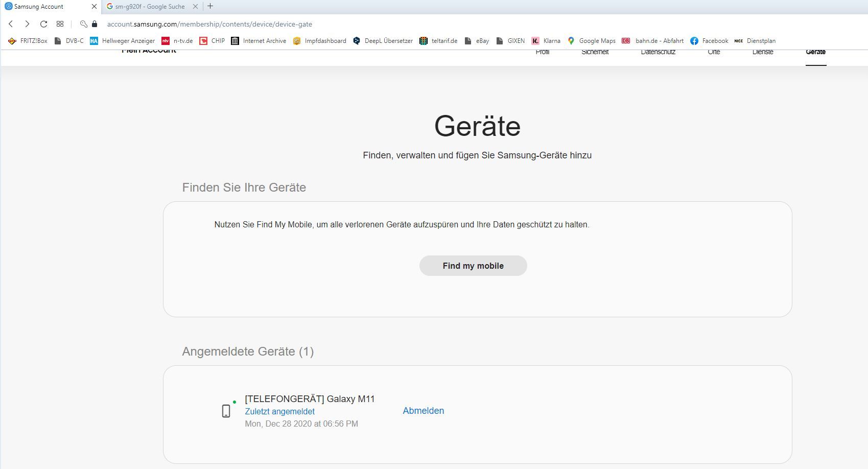Go forward with the browser forward arrow
The height and width of the screenshot is (469, 868).
pyautogui.click(x=27, y=24)
